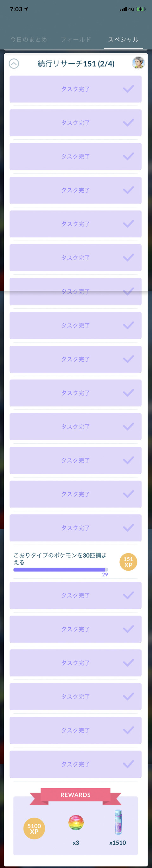The width and height of the screenshot is (152, 868).
Task: Tap the タスク完了 row just below ice-type task
Action: (x=75, y=595)
